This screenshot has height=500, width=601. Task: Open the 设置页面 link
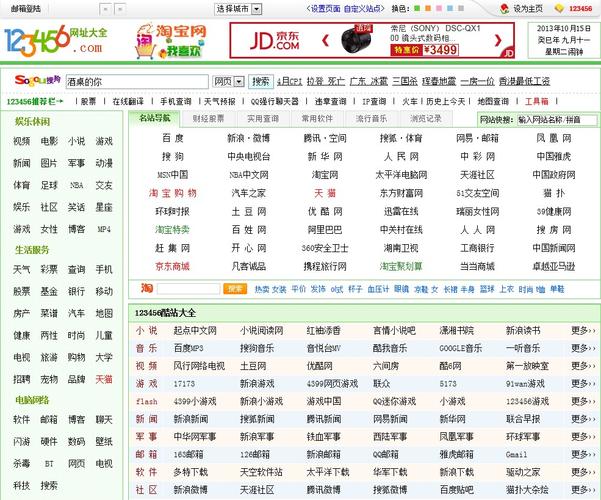click(325, 8)
